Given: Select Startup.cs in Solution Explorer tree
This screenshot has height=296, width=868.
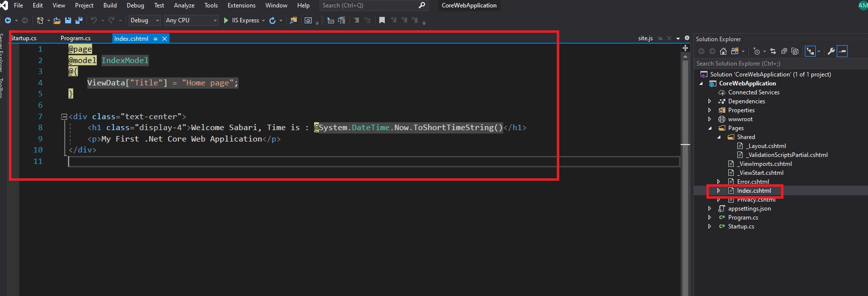Looking at the screenshot, I should coord(741,226).
